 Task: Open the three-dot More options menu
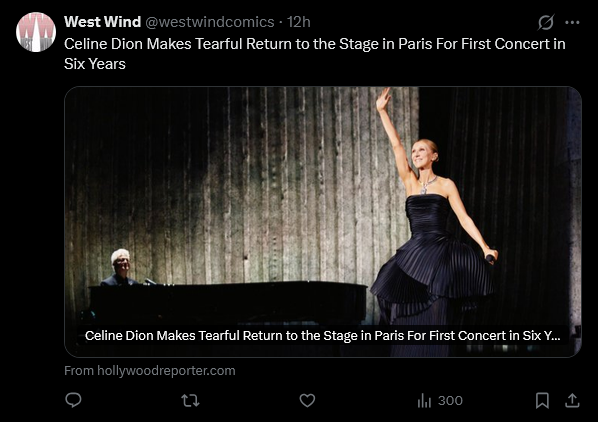point(572,22)
